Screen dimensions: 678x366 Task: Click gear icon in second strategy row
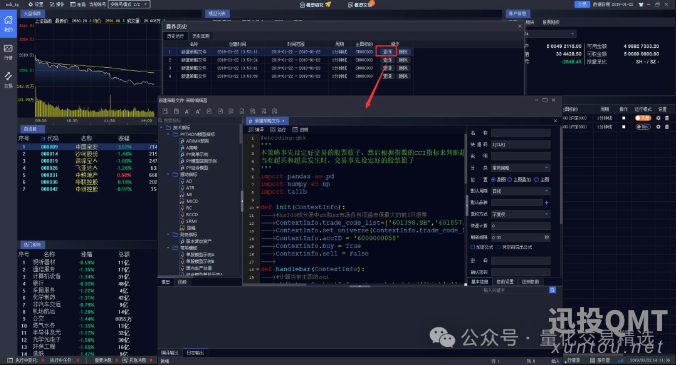tap(658, 127)
